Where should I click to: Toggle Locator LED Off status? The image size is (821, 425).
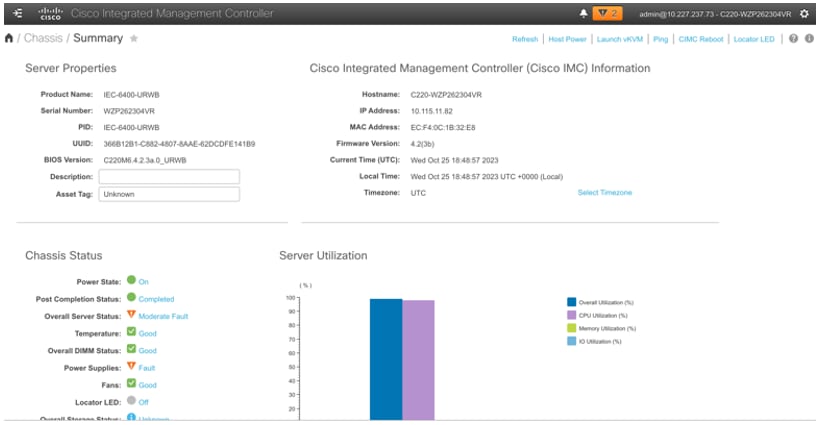coord(143,402)
